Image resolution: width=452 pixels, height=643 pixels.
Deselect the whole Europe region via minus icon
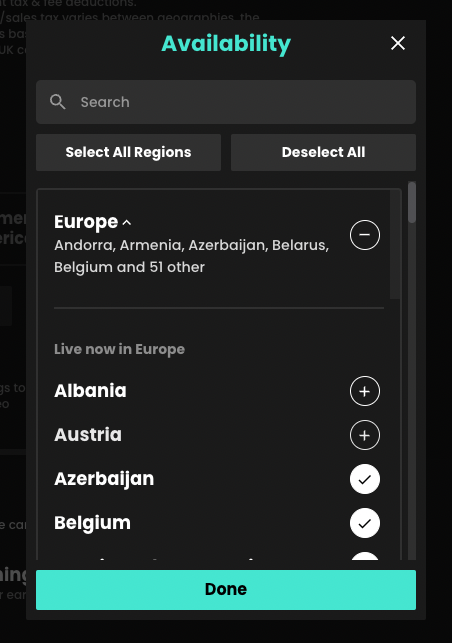[365, 235]
